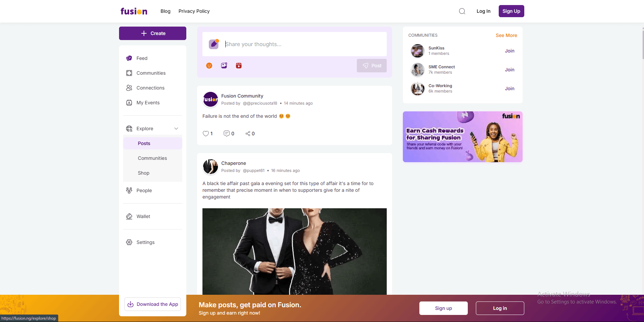Collapse the Explore section chevron
This screenshot has height=322, width=644.
[176, 129]
